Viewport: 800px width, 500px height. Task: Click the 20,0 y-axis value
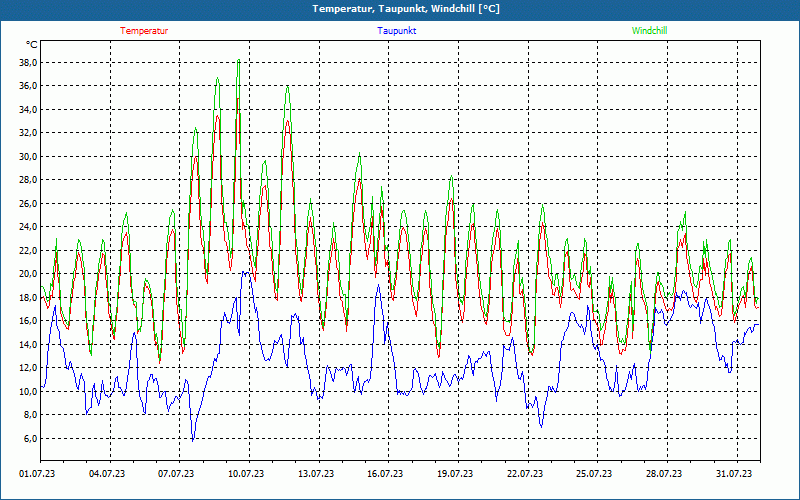pos(29,274)
